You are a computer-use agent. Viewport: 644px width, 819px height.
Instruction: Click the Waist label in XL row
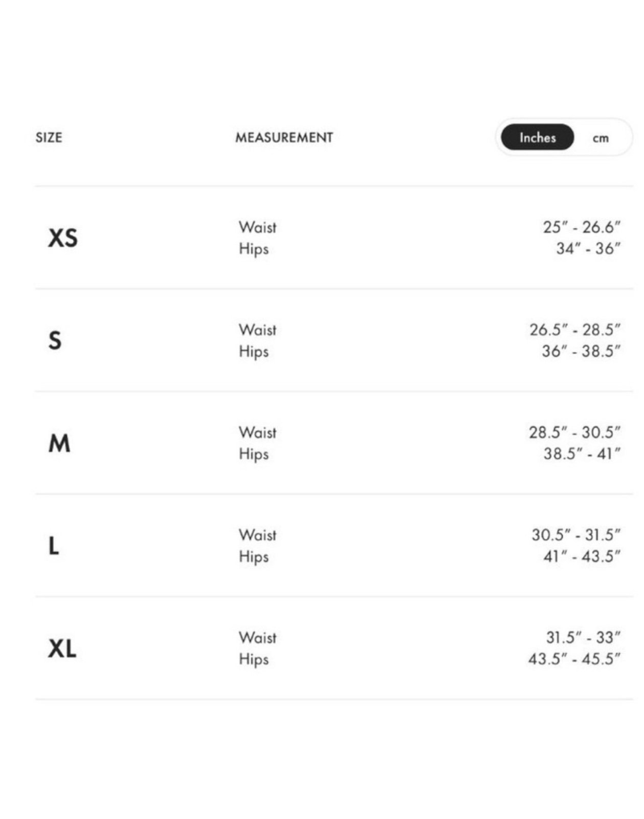coord(257,638)
